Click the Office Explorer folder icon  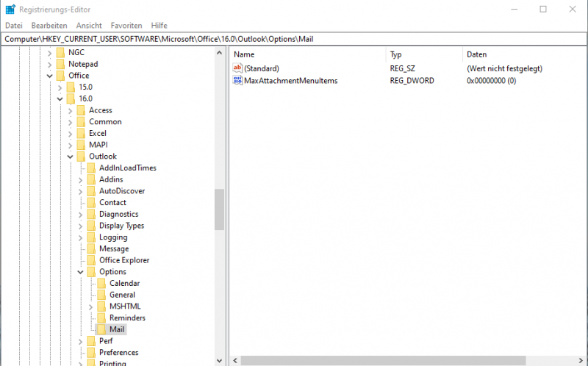point(91,261)
